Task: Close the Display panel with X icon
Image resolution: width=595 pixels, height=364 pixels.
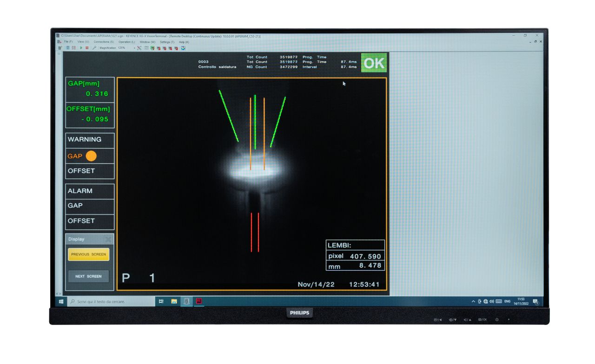Action: pos(108,239)
